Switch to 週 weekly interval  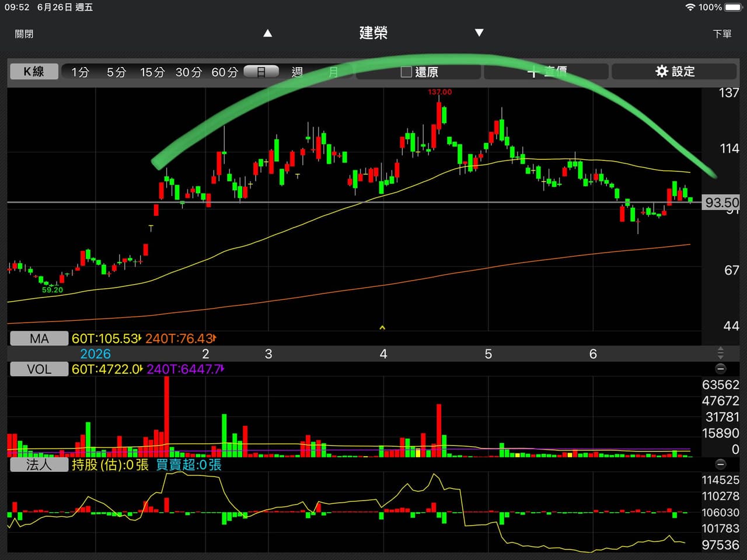297,72
